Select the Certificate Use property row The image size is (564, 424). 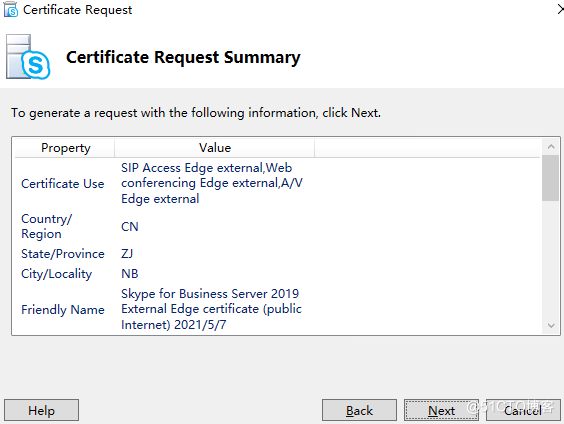pos(277,183)
